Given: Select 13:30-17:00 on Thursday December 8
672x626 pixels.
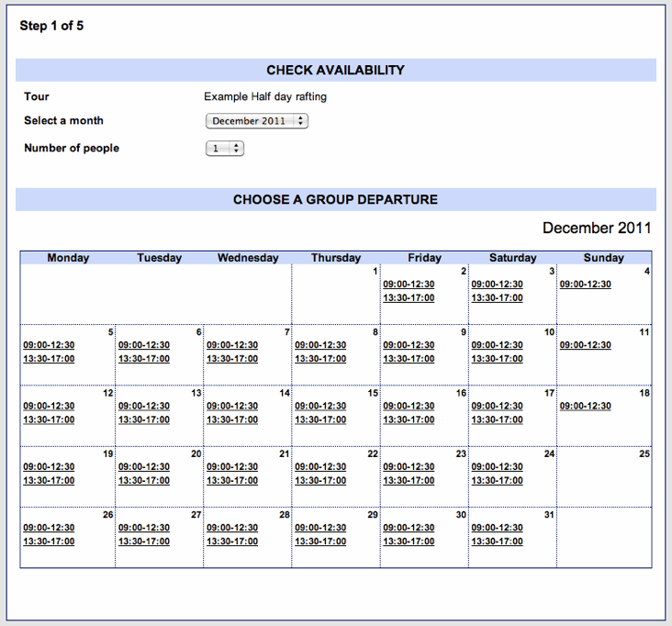Looking at the screenshot, I should tap(320, 359).
